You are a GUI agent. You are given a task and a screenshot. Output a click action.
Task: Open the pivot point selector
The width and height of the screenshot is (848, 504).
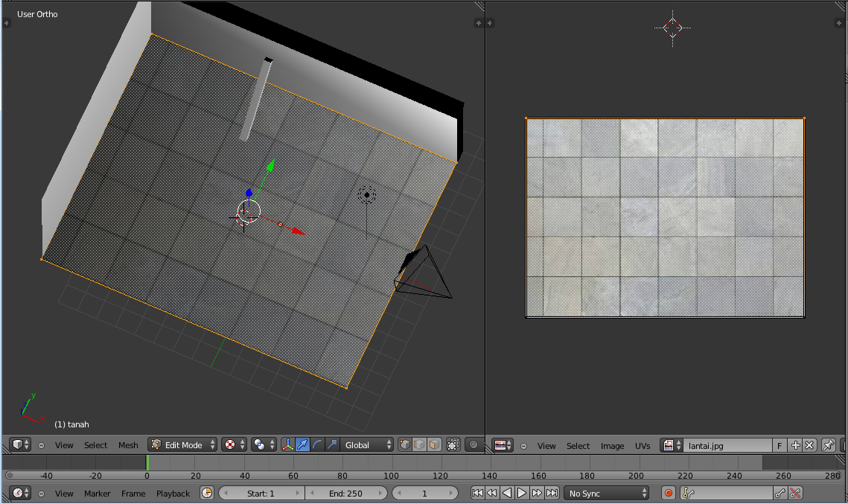pyautogui.click(x=264, y=444)
